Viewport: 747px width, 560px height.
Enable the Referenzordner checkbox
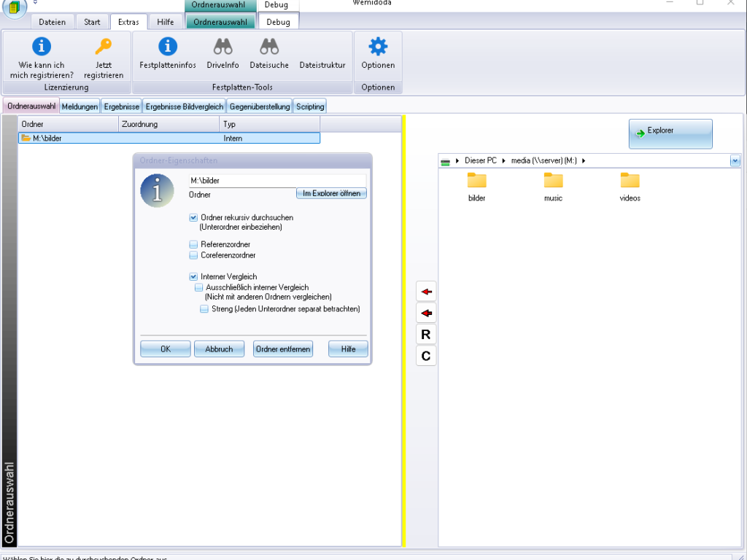(193, 244)
